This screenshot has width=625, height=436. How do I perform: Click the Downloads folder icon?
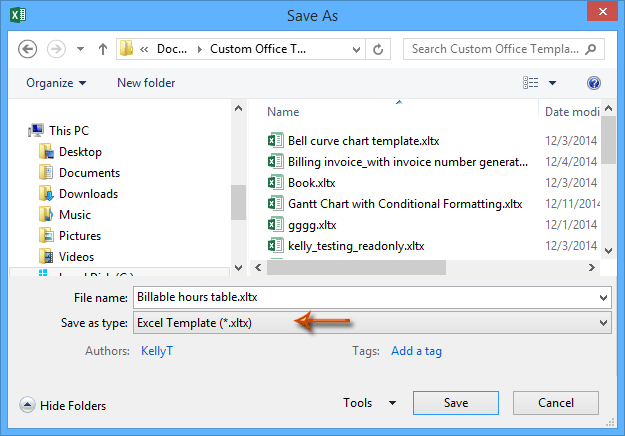point(46,194)
